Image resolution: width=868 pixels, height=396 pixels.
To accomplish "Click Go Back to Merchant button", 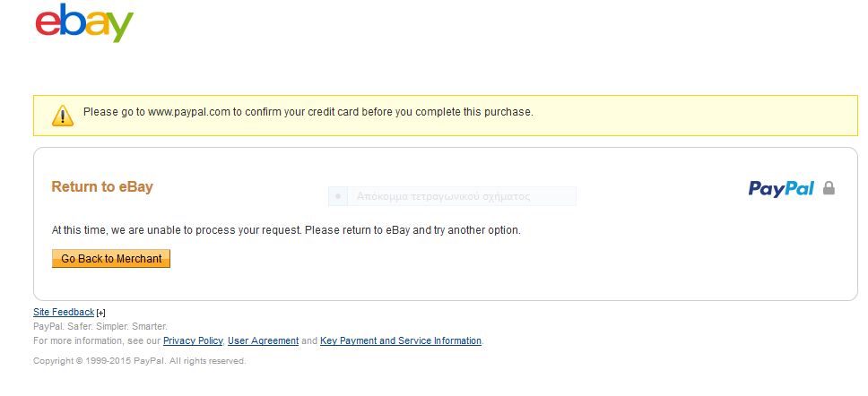I will [x=111, y=258].
